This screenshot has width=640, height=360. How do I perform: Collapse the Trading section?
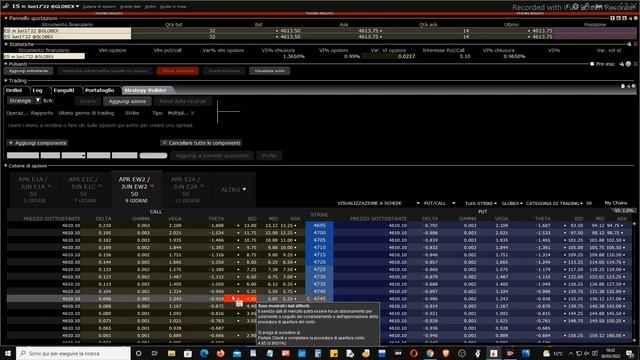(x=6, y=81)
